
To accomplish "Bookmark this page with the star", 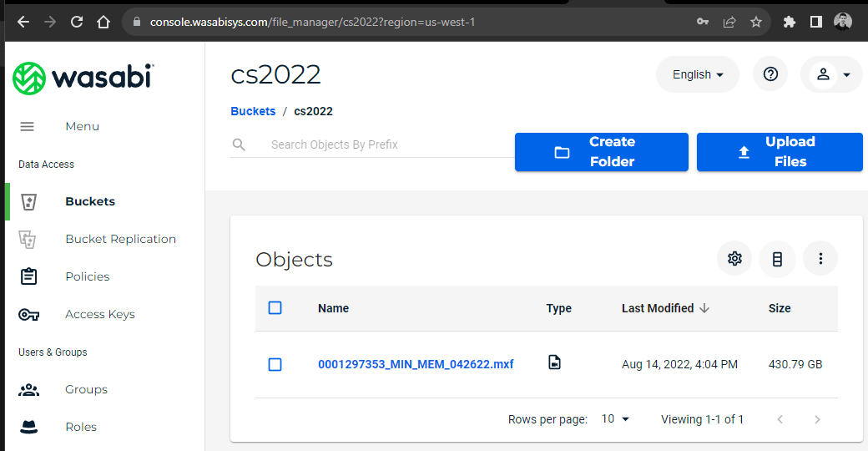I will pos(756,23).
